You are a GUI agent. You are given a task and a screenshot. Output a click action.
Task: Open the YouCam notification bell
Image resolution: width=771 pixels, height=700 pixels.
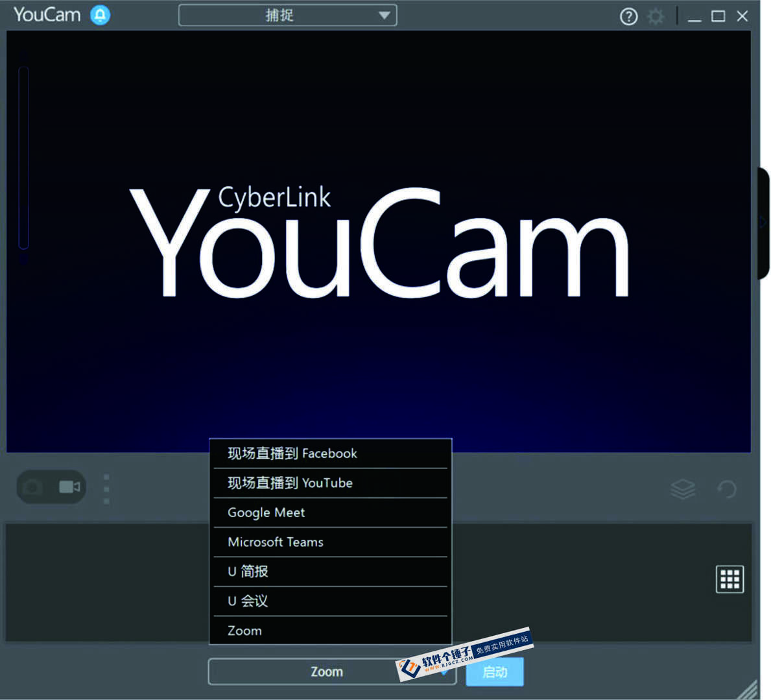(101, 16)
